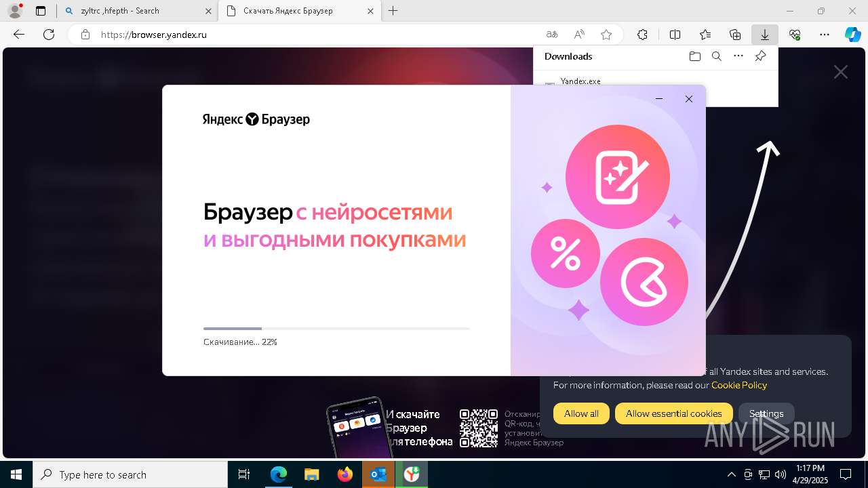Open the Windows Start menu
The height and width of the screenshot is (488, 868).
click(16, 474)
